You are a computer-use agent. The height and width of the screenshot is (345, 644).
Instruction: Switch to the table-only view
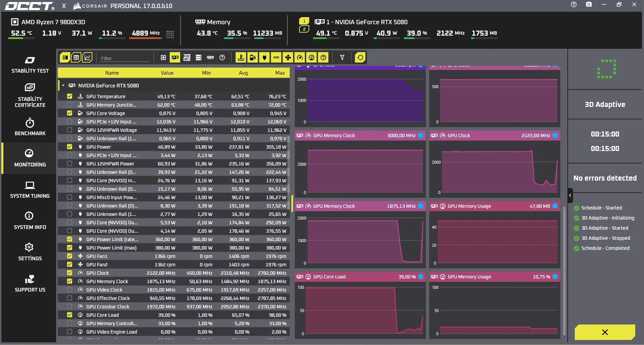tap(76, 57)
